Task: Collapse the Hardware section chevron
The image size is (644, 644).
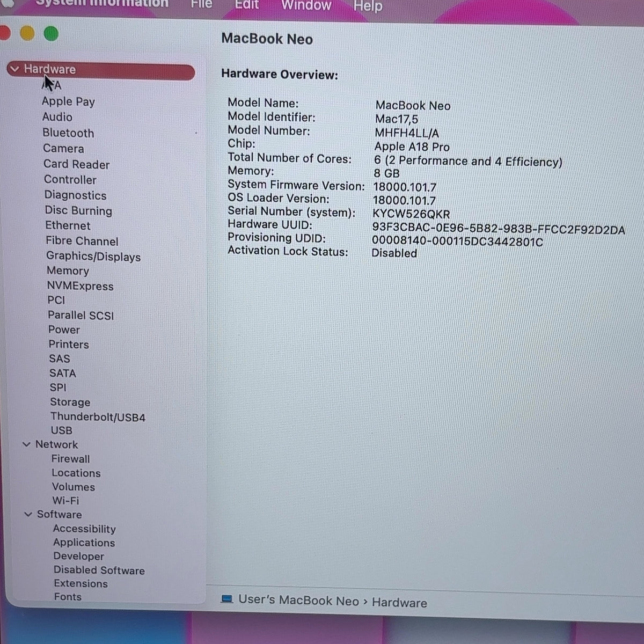Action: [x=15, y=69]
